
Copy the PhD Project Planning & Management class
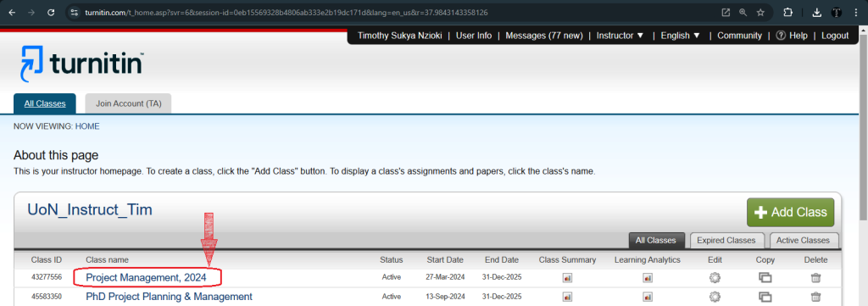click(x=765, y=297)
